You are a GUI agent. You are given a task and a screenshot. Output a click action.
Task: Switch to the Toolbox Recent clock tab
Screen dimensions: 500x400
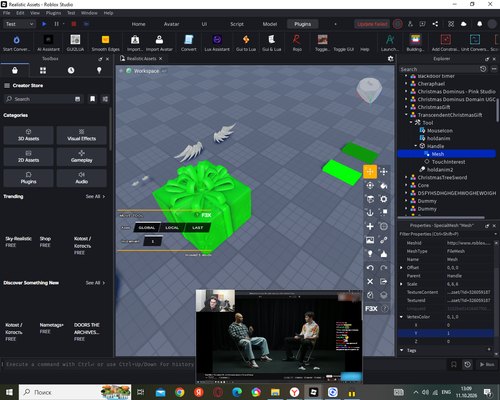point(71,70)
